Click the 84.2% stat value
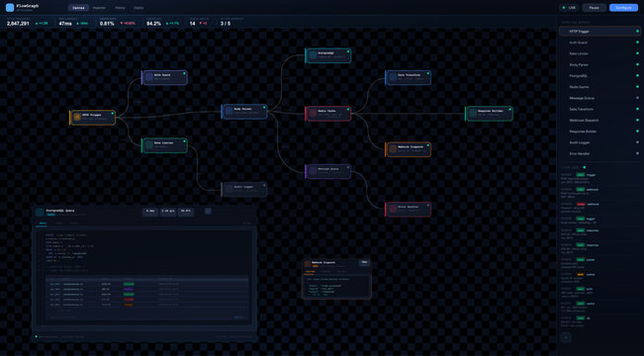 (x=153, y=24)
